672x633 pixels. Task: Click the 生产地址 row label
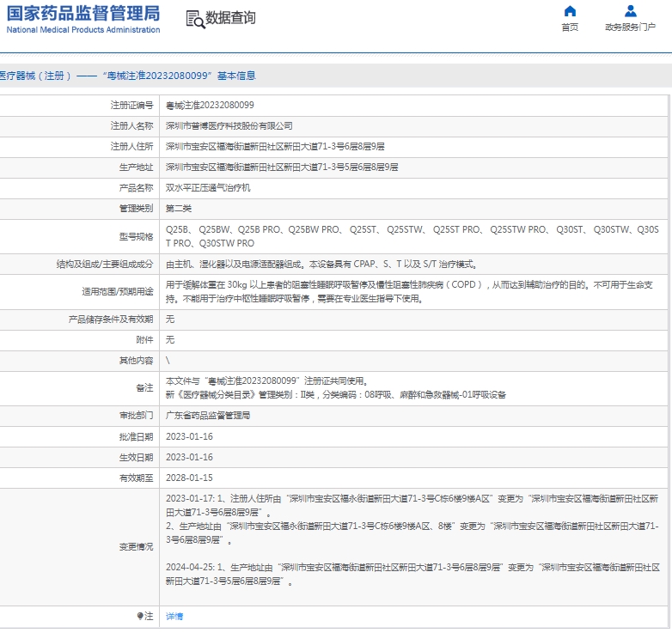137,167
